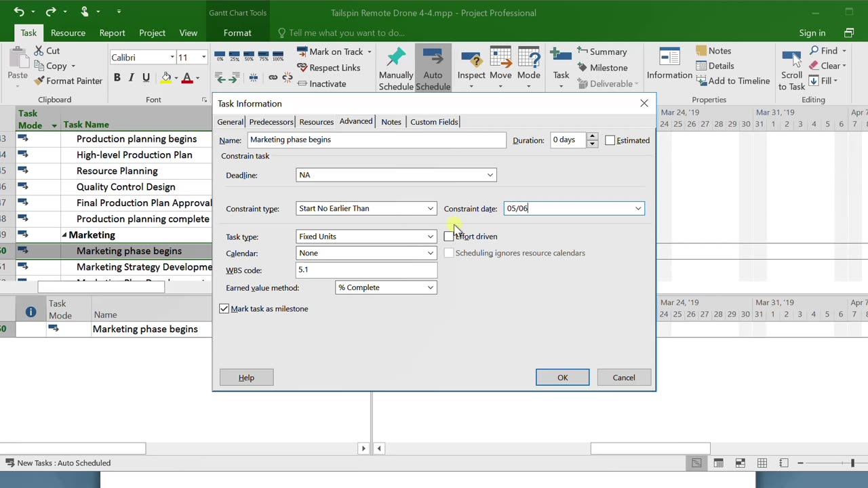Viewport: 868px width, 488px height.
Task: Open the Constraint date picker dropdown
Action: click(x=637, y=209)
